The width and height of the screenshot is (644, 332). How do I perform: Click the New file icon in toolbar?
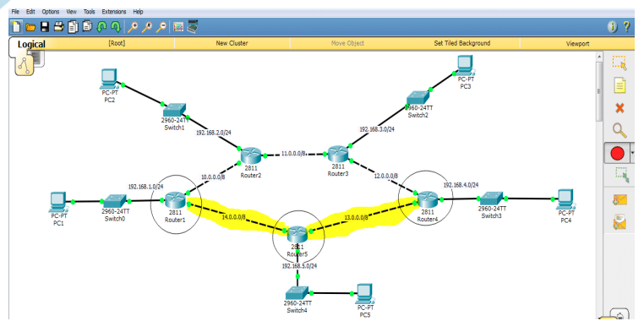(x=16, y=27)
